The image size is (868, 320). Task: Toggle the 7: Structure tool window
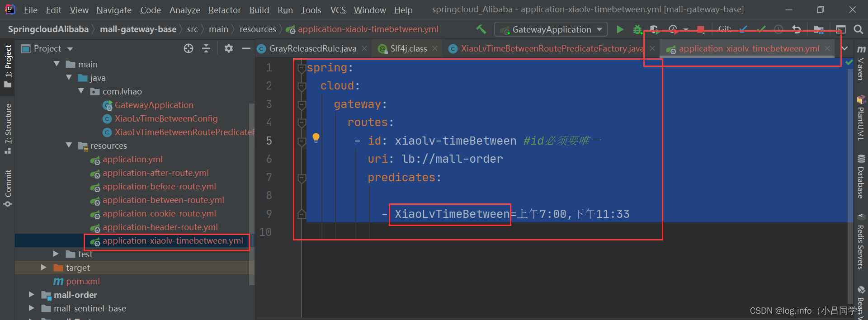coord(8,129)
